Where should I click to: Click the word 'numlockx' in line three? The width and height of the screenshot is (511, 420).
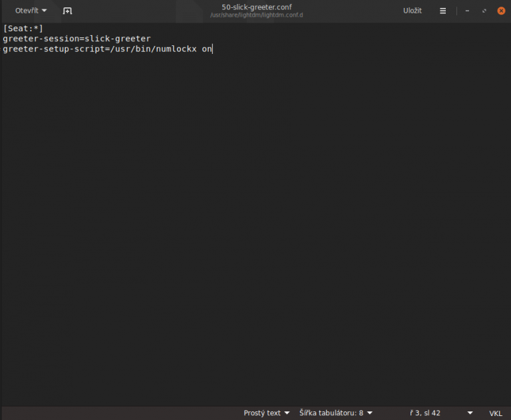coord(176,49)
